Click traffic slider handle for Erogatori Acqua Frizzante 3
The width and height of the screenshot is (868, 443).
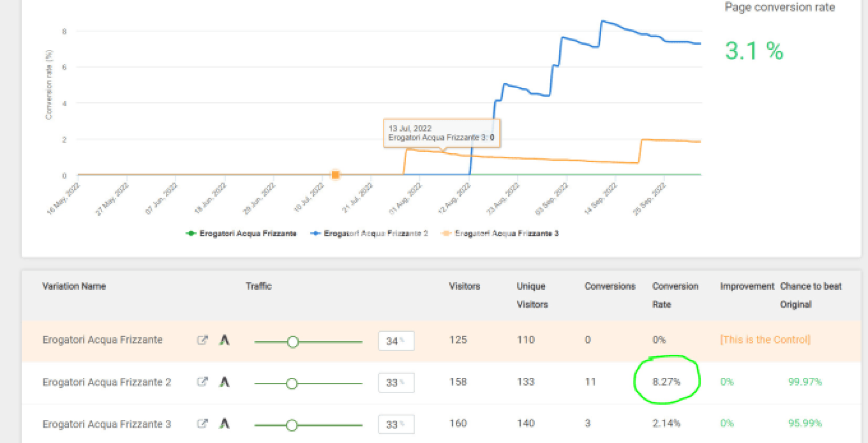(292, 425)
